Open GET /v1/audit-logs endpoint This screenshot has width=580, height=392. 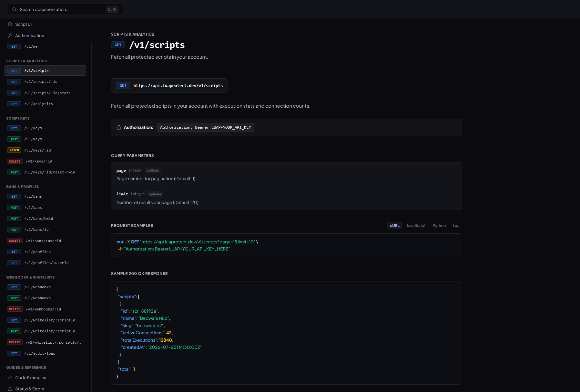point(45,353)
